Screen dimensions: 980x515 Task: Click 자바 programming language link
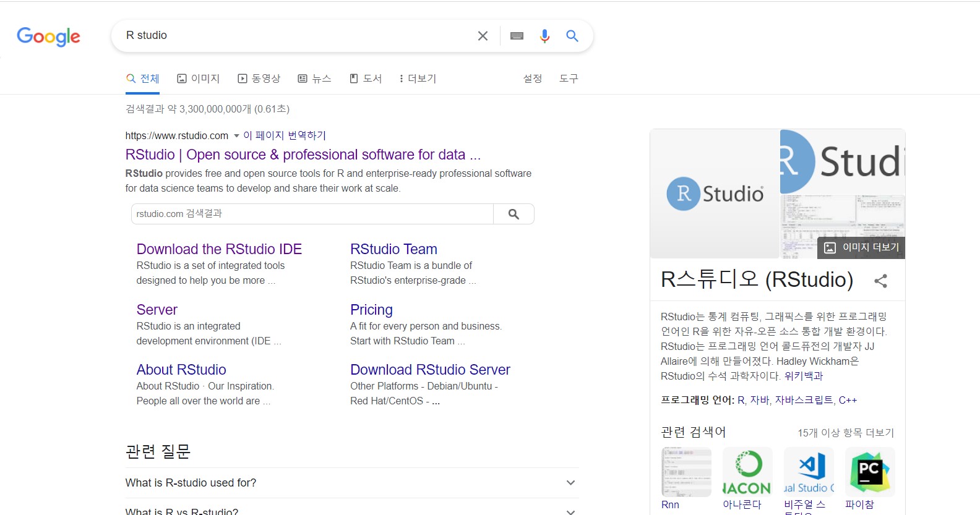click(x=759, y=400)
